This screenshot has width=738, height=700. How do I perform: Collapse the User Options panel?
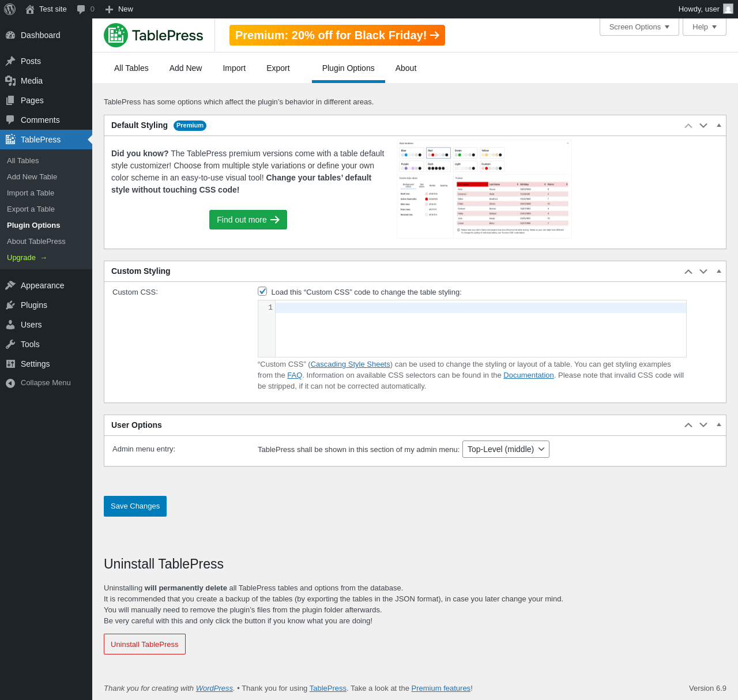tap(719, 424)
